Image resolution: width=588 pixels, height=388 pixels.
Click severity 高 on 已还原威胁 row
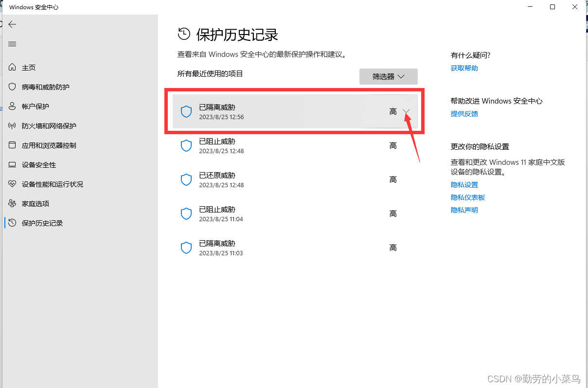click(393, 180)
